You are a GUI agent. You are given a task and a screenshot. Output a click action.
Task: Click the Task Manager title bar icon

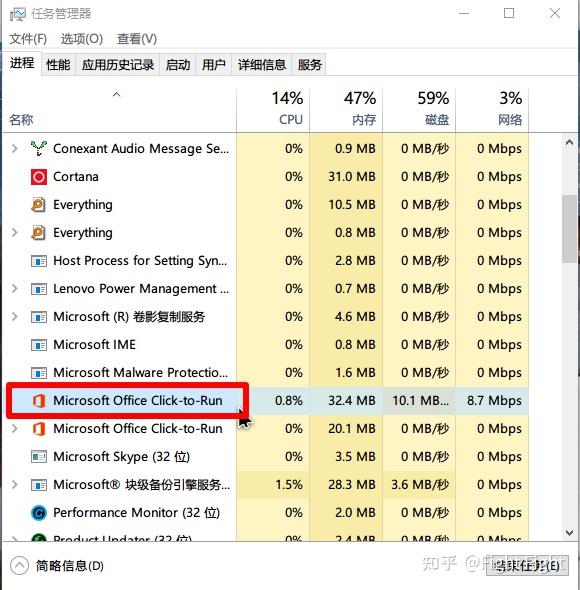[18, 14]
